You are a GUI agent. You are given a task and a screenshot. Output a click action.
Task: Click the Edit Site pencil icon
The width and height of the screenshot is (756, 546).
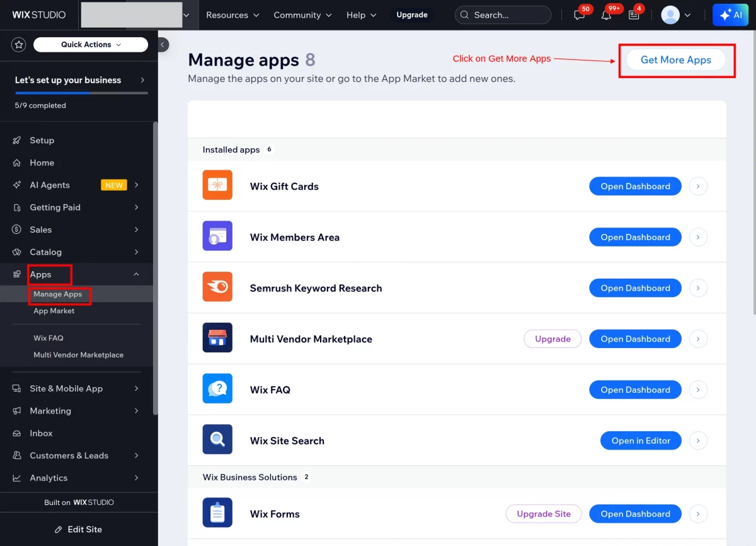tap(59, 530)
